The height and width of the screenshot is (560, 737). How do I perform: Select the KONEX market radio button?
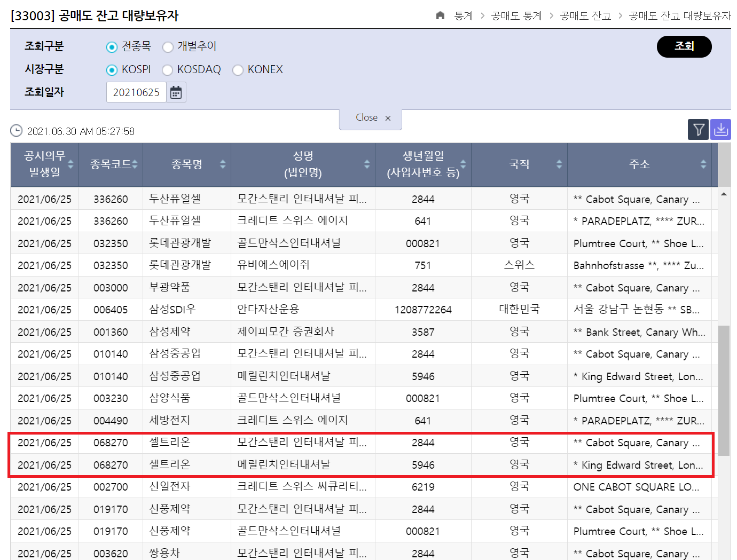pyautogui.click(x=238, y=70)
